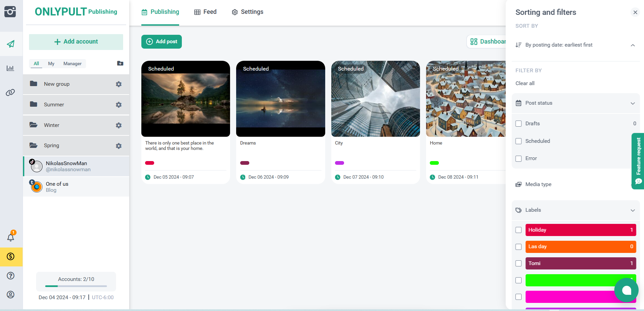644x311 pixels.
Task: Collapse the Labels filter section
Action: coord(633,210)
